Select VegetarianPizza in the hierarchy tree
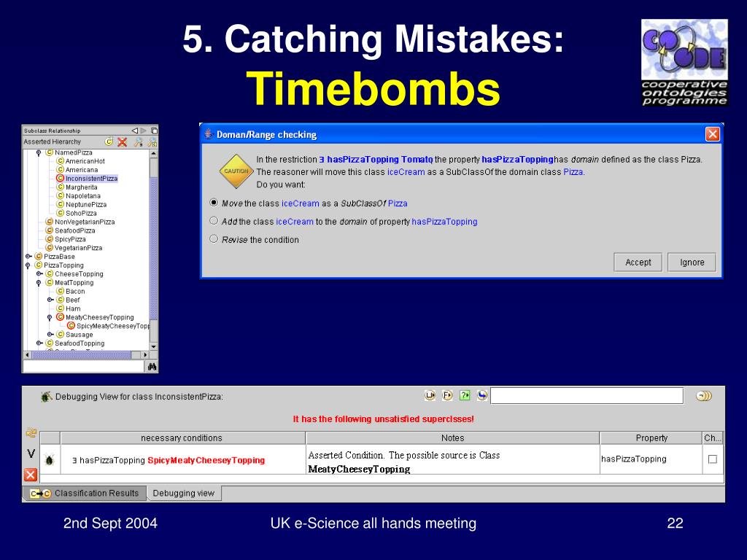The width and height of the screenshot is (747, 560). [78, 248]
